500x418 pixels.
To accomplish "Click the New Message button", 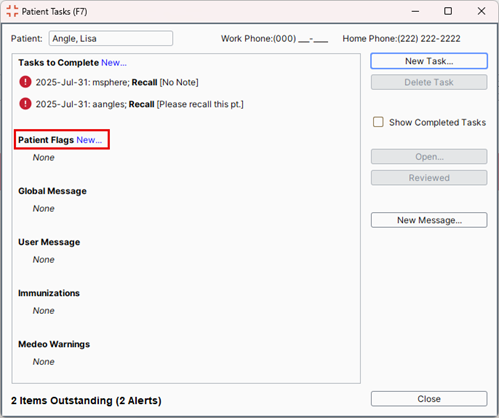I will (x=429, y=220).
